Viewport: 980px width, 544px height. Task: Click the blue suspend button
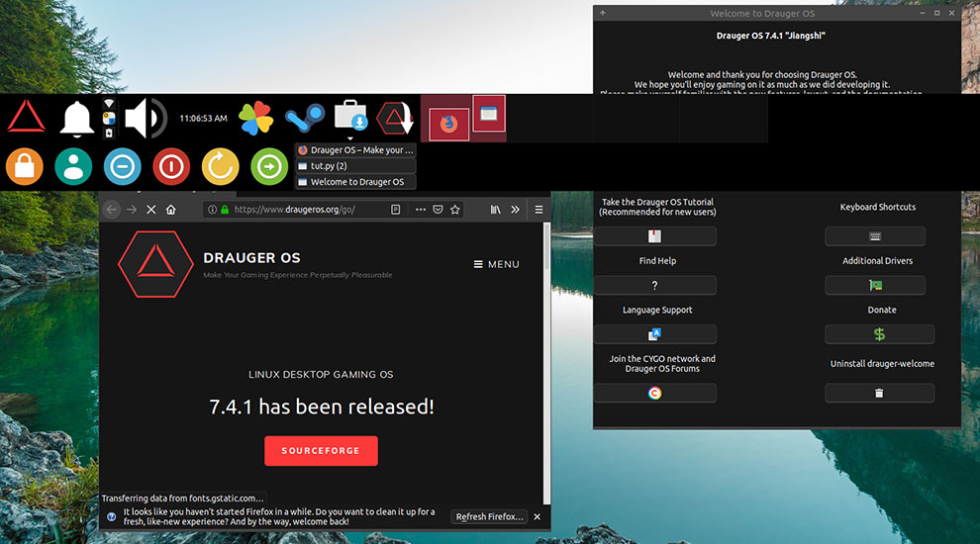tap(123, 167)
